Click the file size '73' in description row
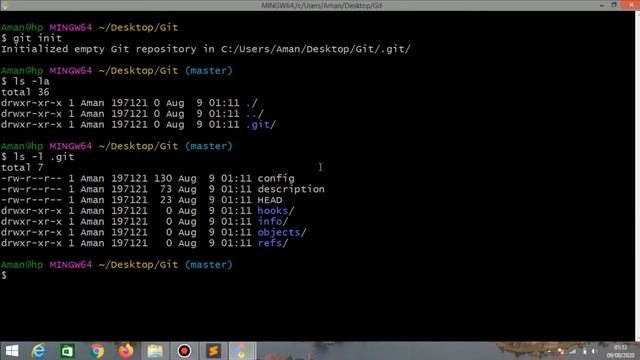Viewport: 640px width, 360px height. point(166,189)
